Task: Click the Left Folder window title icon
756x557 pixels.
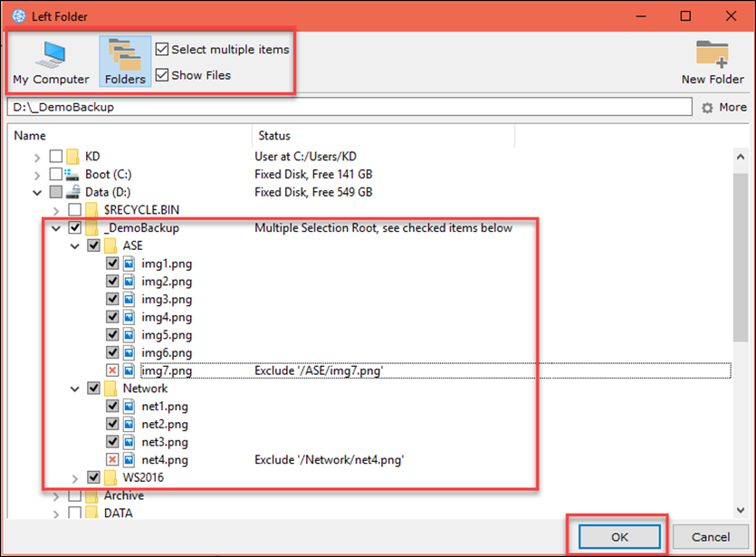Action: [19, 16]
